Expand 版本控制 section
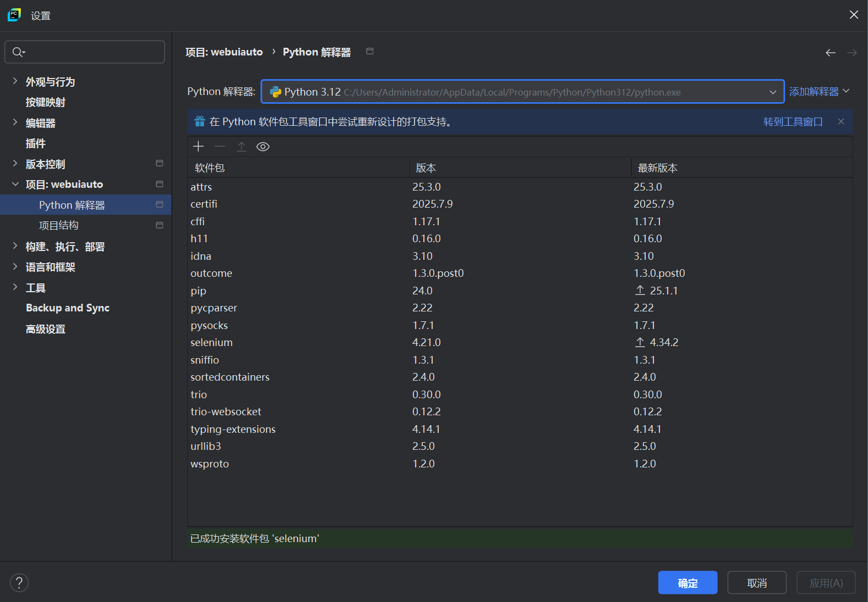The width and height of the screenshot is (868, 602). (15, 164)
